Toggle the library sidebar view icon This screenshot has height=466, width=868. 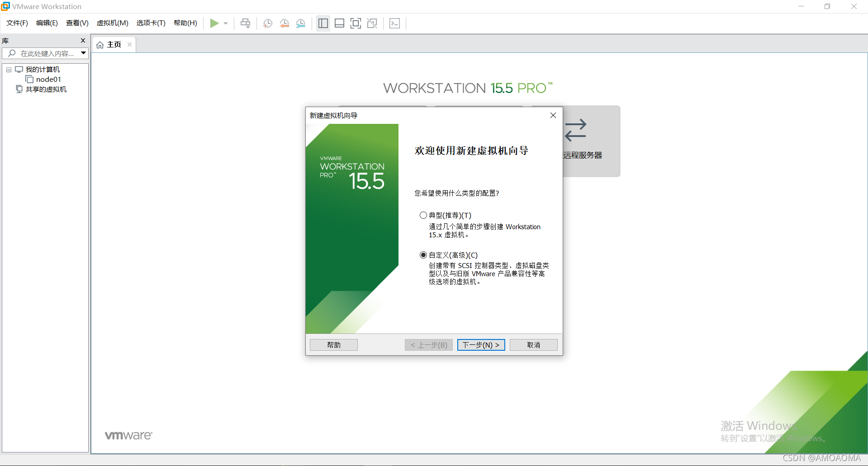click(323, 24)
